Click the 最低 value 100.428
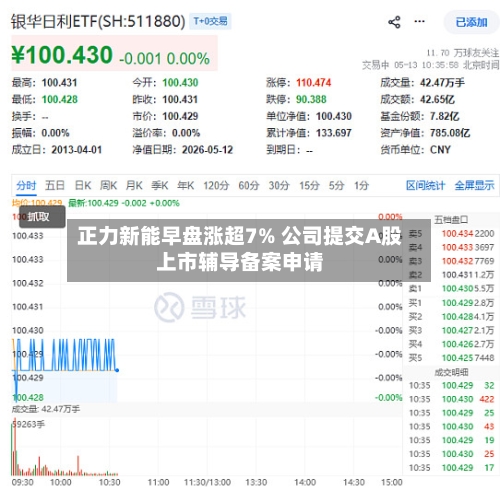500x502 pixels. 60,99
